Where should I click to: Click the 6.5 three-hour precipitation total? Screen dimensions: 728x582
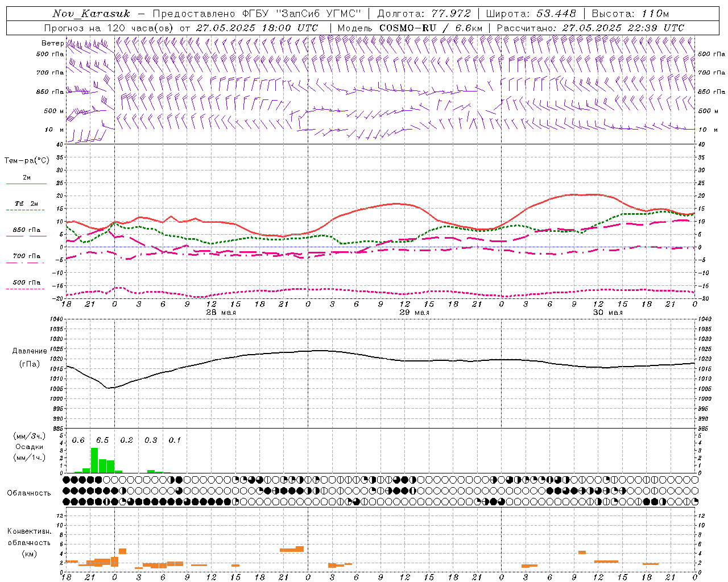click(x=102, y=440)
